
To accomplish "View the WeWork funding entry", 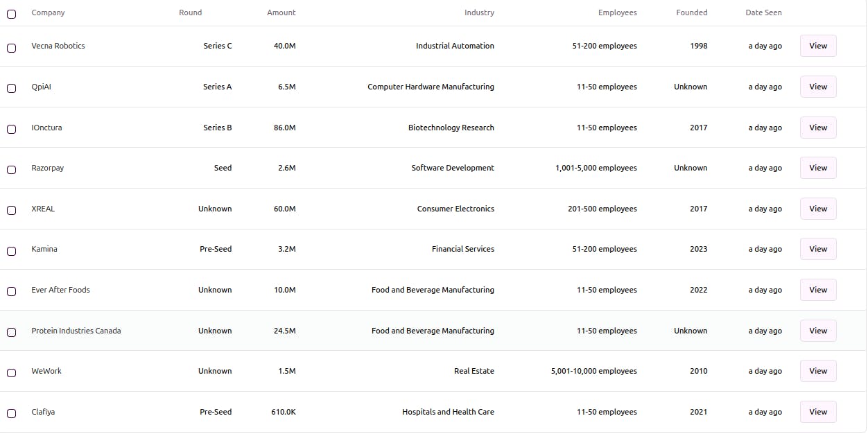I will 818,371.
